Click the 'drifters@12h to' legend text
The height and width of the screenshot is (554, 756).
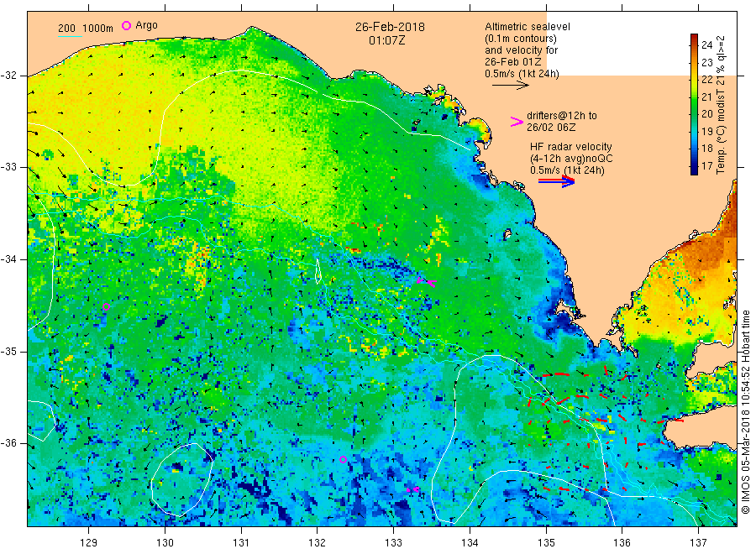point(562,116)
